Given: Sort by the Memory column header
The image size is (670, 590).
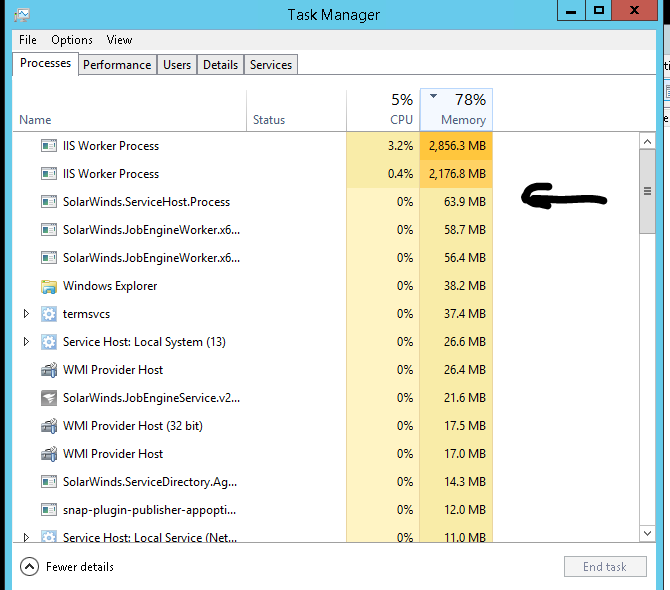Looking at the screenshot, I should 456,110.
